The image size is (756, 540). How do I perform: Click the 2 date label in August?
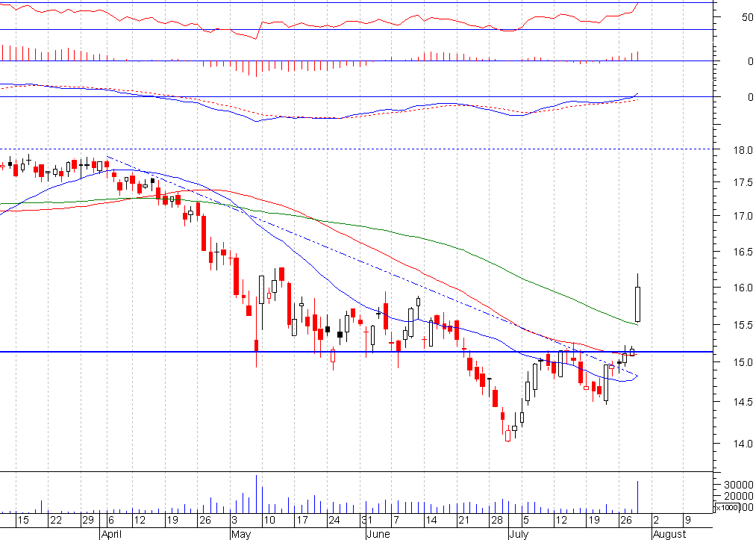tap(656, 521)
